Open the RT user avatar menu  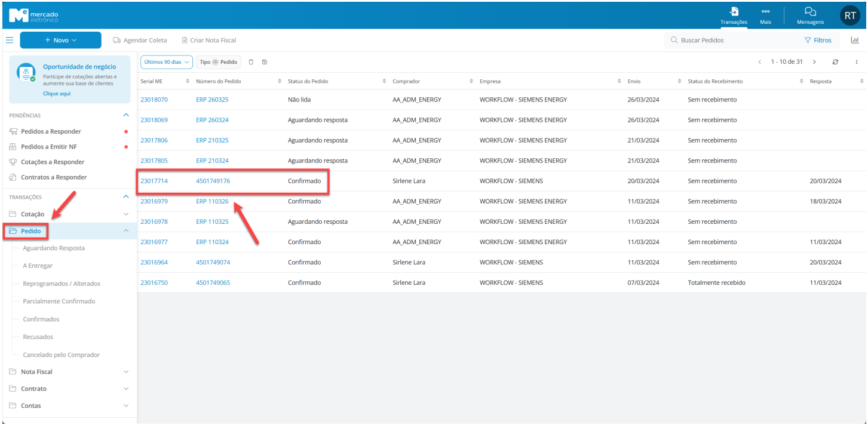tap(850, 16)
